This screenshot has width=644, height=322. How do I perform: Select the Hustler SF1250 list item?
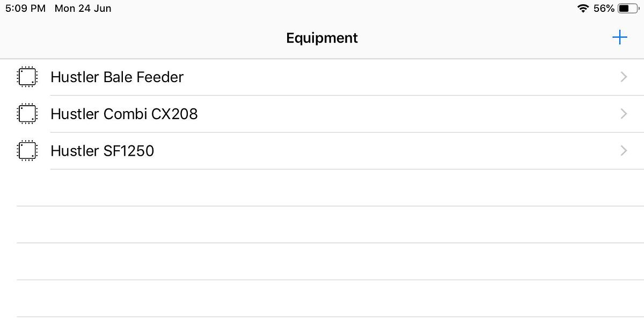click(215, 151)
